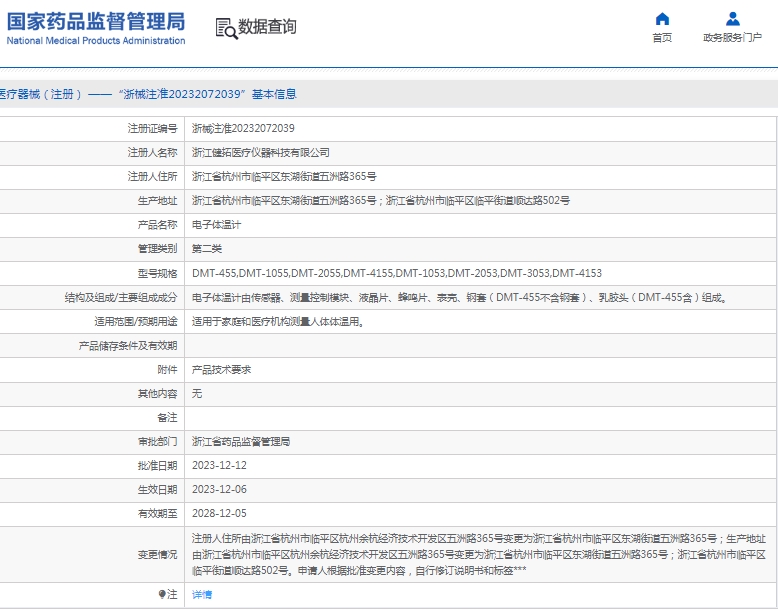Click the bullet icon beside 注

[162, 594]
